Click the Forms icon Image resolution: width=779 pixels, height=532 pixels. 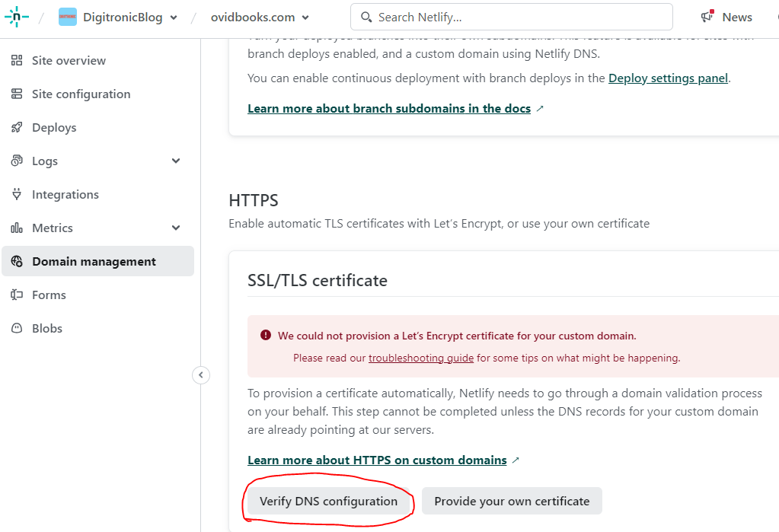(17, 295)
